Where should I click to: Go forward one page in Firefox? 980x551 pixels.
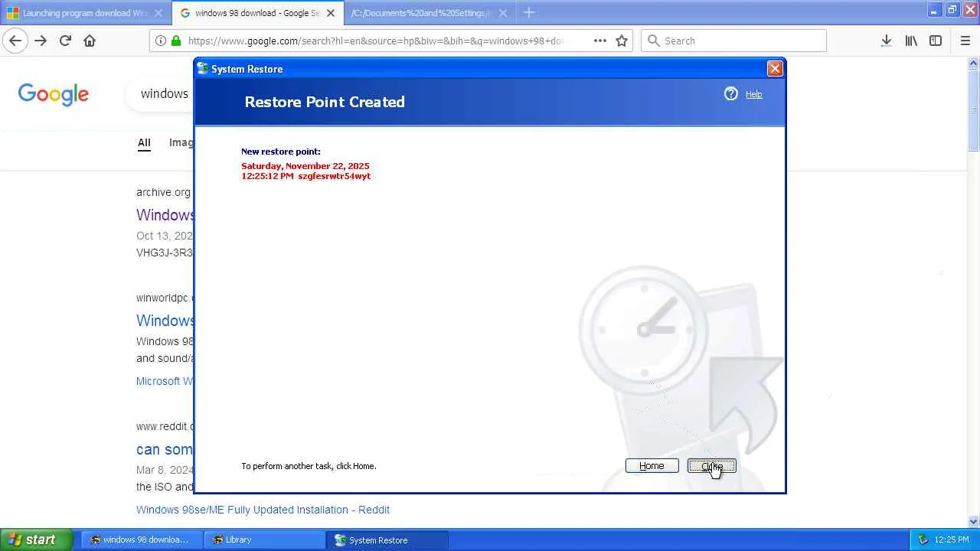(x=41, y=41)
